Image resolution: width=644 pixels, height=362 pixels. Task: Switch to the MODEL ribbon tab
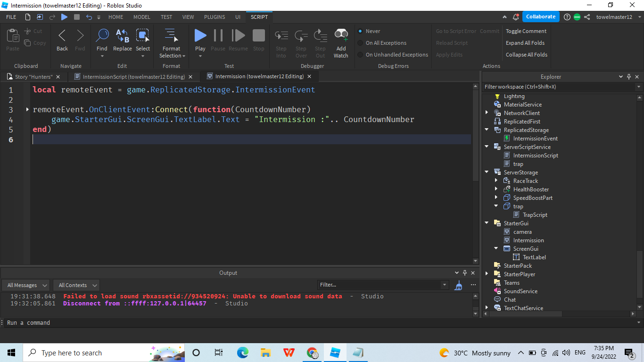click(x=141, y=16)
